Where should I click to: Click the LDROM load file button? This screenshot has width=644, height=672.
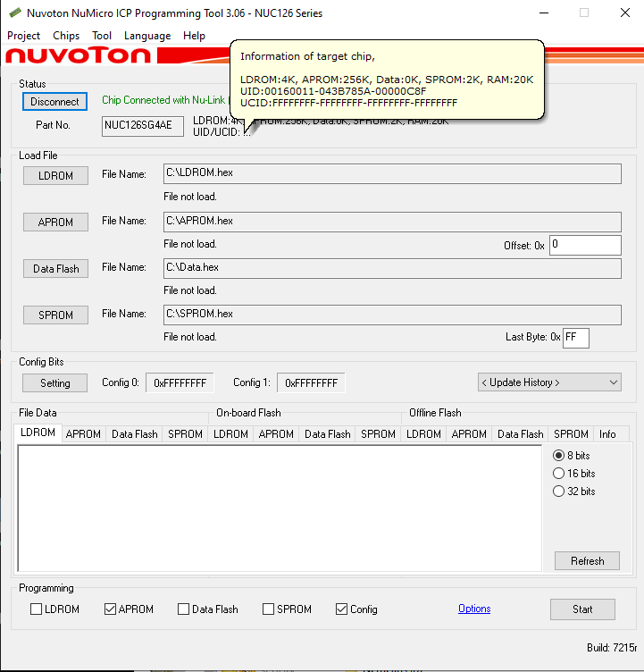pos(55,176)
